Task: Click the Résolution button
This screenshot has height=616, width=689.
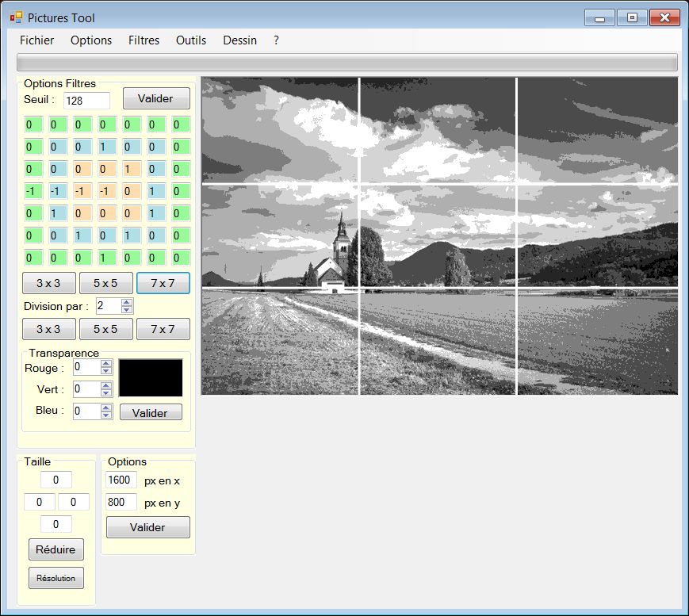Action: pyautogui.click(x=56, y=578)
